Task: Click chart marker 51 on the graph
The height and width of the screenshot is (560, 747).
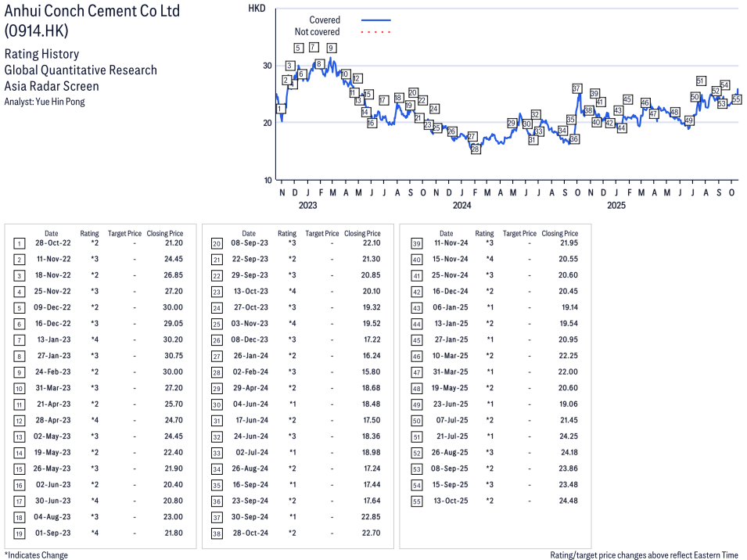Action: coord(701,81)
